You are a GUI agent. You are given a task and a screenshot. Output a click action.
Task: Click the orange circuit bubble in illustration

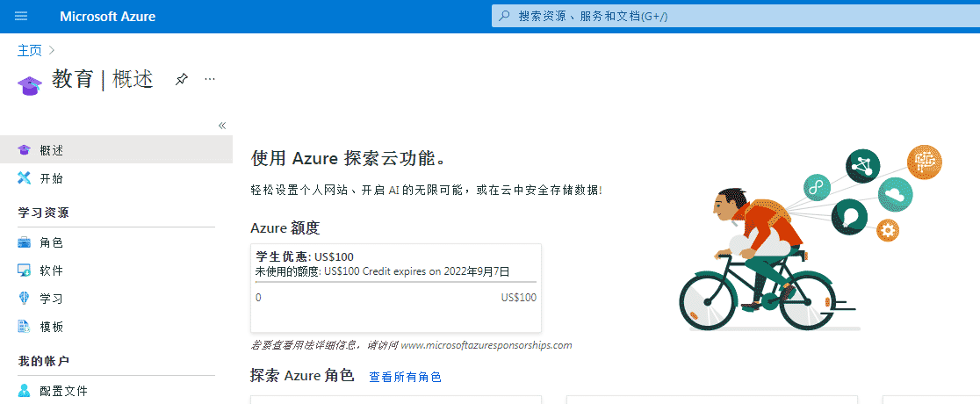(925, 162)
